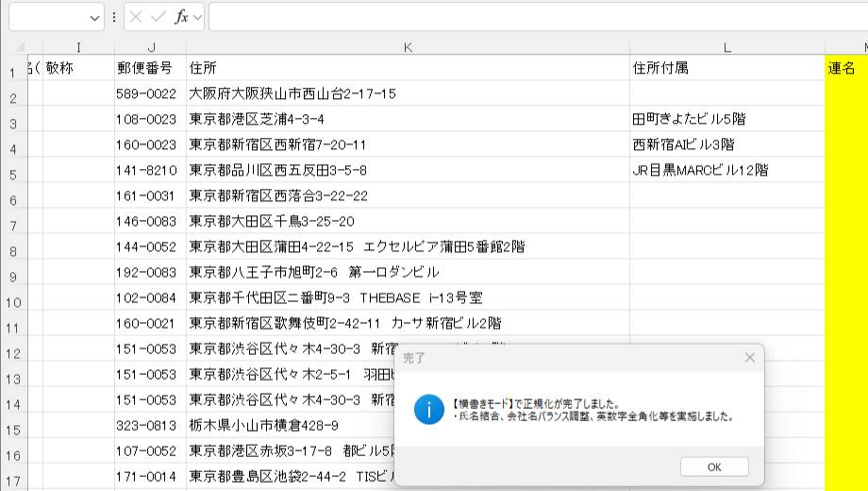Click the formula bar cancel X icon
The image size is (868, 491).
pos(138,17)
